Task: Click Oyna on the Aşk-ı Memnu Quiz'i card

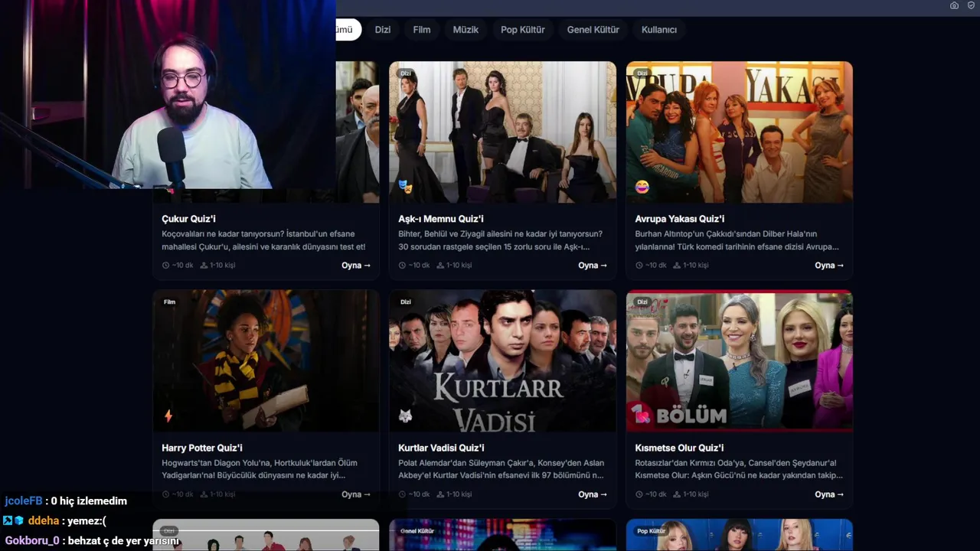Action: 593,266
